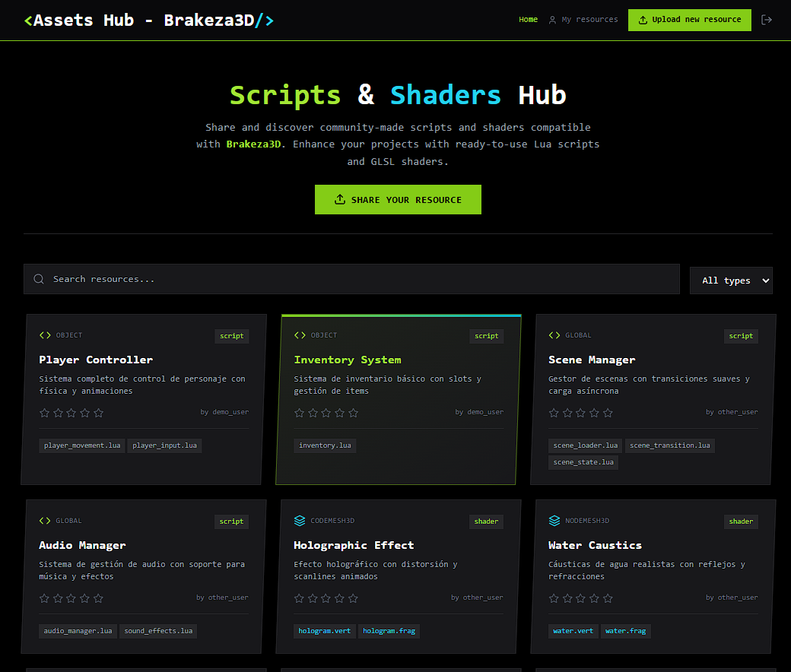Screen dimensions: 791x672
Task: Select the scene_transition.lua file tag
Action: click(669, 445)
